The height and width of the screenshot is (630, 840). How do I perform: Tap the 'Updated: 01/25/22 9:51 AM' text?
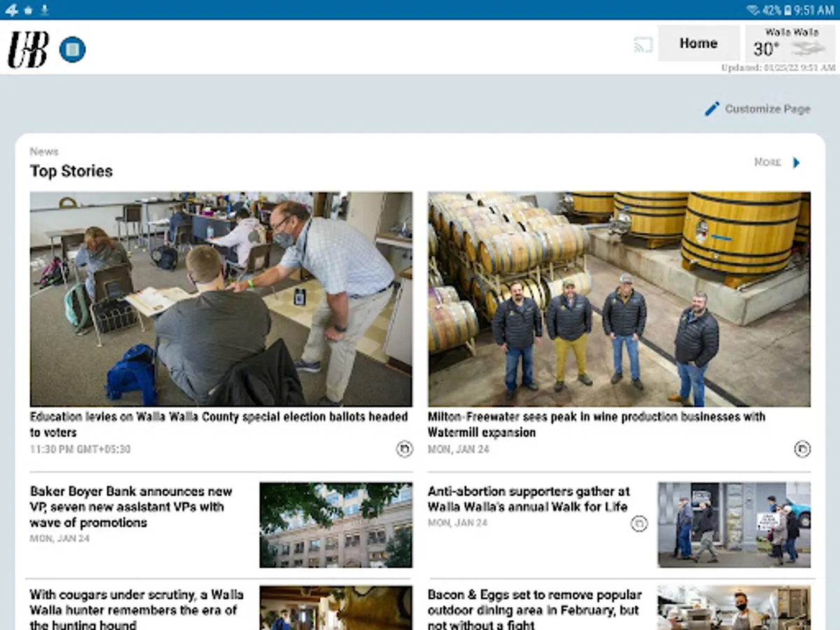coord(778,68)
